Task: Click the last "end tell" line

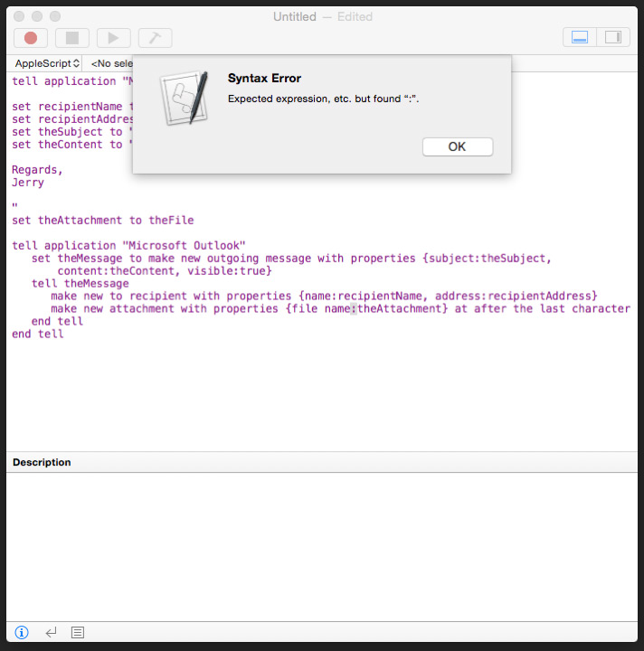Action: pos(38,335)
